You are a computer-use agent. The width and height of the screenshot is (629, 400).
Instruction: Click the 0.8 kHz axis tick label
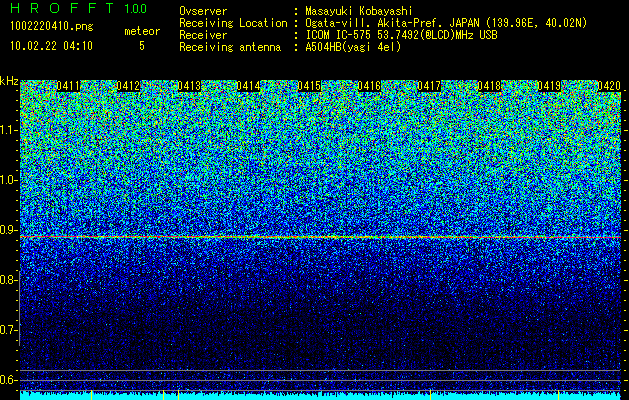coord(9,280)
